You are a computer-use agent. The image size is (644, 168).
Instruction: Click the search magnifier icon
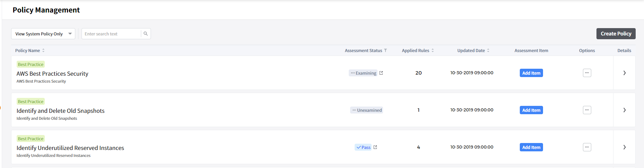(146, 34)
